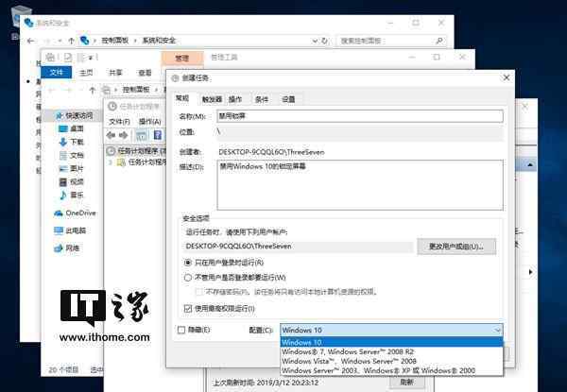Open 共享 ribbon tab in File Explorer

pos(115,73)
